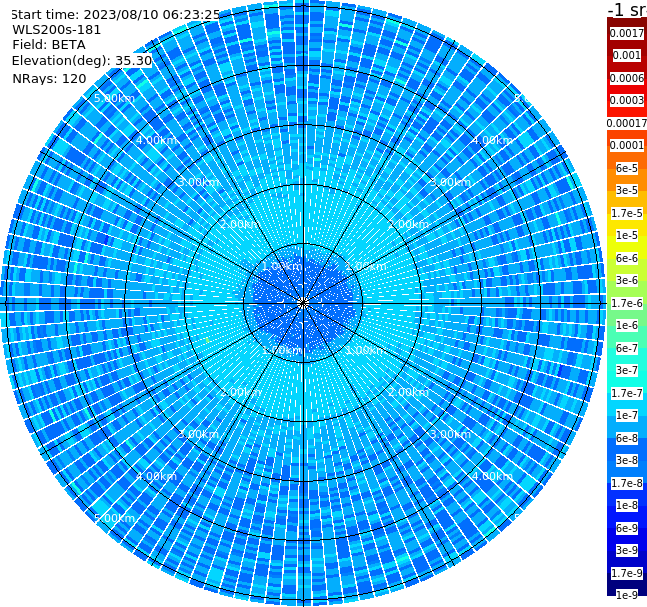This screenshot has height=607, width=647.
Task: Click the lower-left 2.00km range label
Action: pos(241,392)
